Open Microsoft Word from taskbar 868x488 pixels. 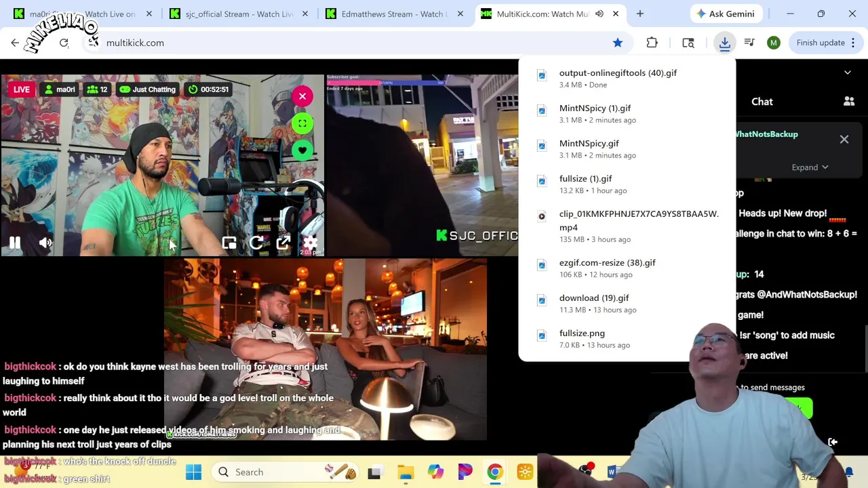click(614, 472)
